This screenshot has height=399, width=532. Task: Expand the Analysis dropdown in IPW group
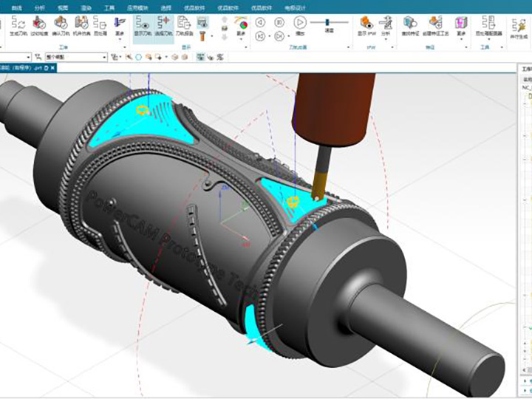[x=386, y=39]
